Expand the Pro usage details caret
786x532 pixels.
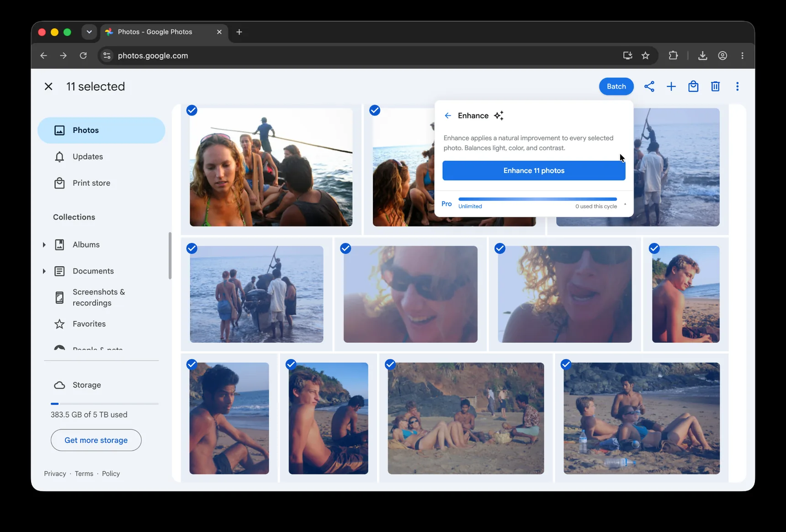(x=625, y=204)
